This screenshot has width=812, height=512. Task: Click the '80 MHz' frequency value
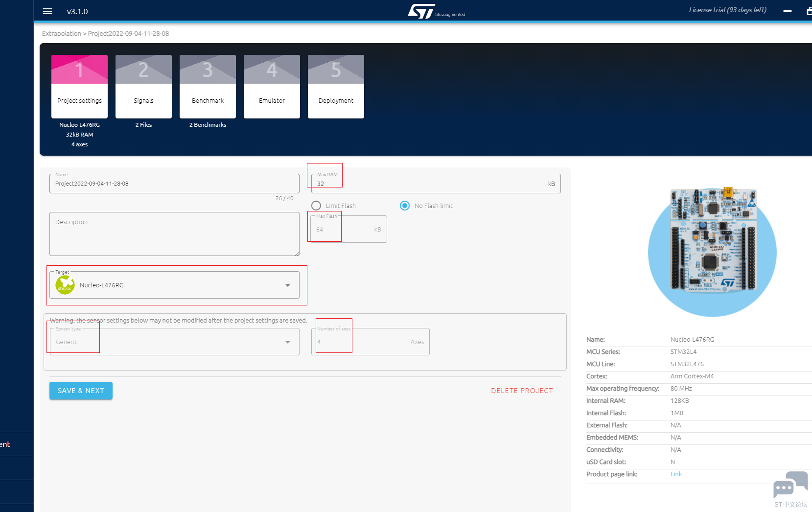681,389
